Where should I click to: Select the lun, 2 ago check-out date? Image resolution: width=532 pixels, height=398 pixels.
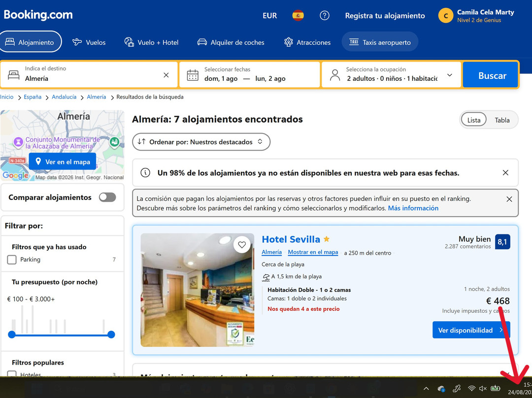coord(270,79)
